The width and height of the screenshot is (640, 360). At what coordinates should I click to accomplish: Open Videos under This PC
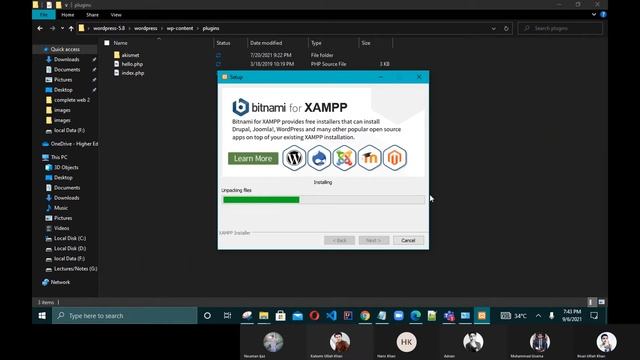(62, 228)
